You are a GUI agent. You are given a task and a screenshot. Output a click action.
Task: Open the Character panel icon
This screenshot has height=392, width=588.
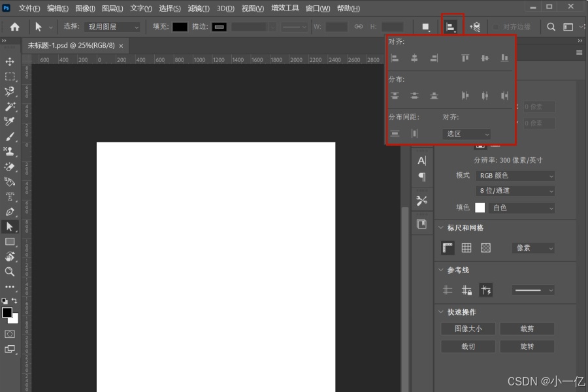(x=422, y=161)
